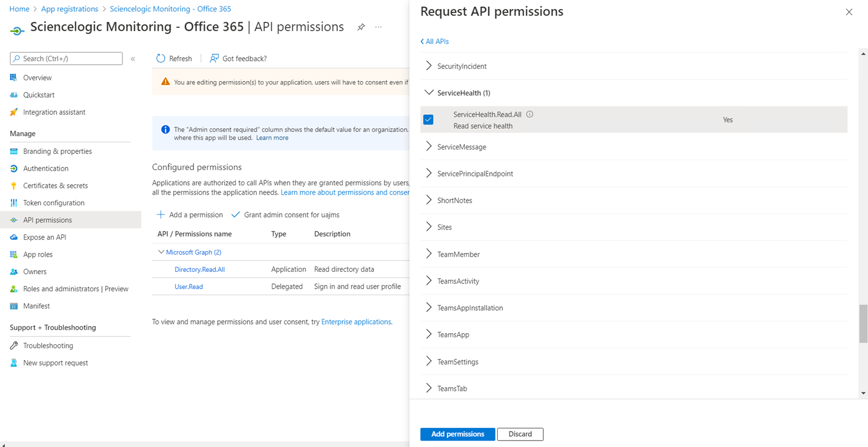Click the Got feedback icon
This screenshot has height=447, width=868.
214,58
